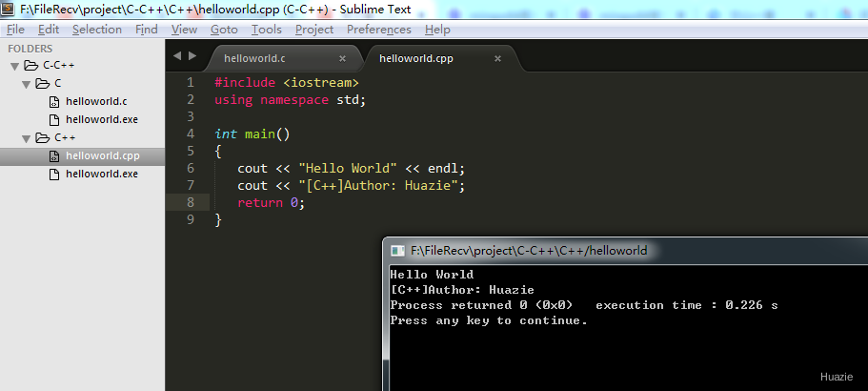Select helloworld.exe under the C folder
Viewport: 868px width, 391px height.
(102, 119)
